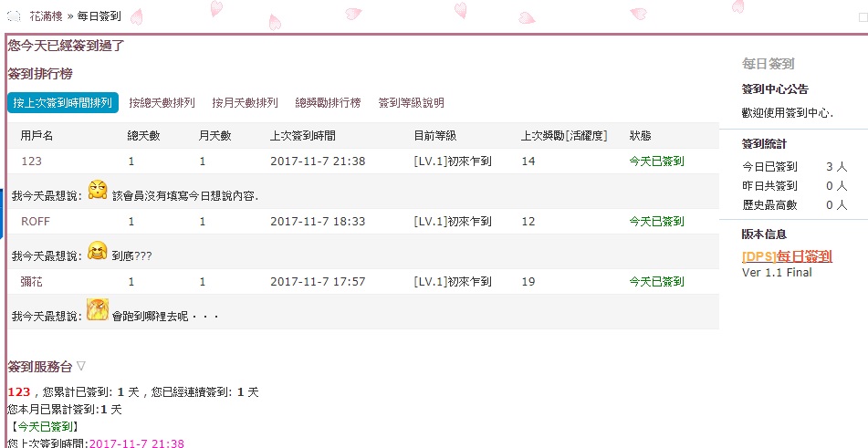Viewport: 868px width, 448px height.
Task: Open user 彌花's profile link
Action: coord(32,282)
